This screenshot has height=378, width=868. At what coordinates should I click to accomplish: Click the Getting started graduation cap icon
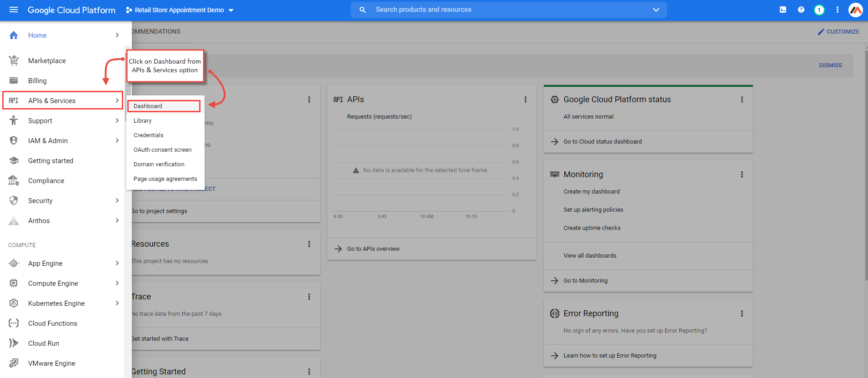click(x=14, y=160)
